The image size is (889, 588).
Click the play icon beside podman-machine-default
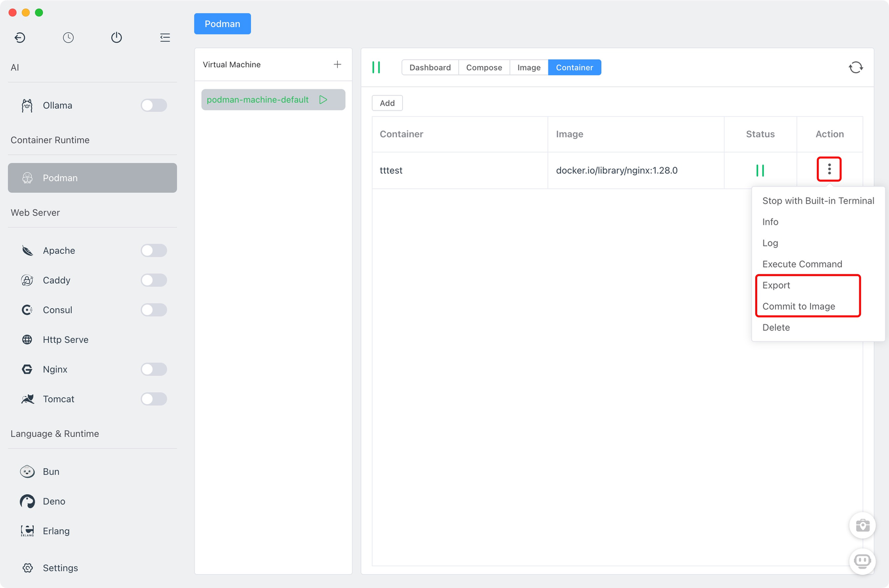[323, 100]
